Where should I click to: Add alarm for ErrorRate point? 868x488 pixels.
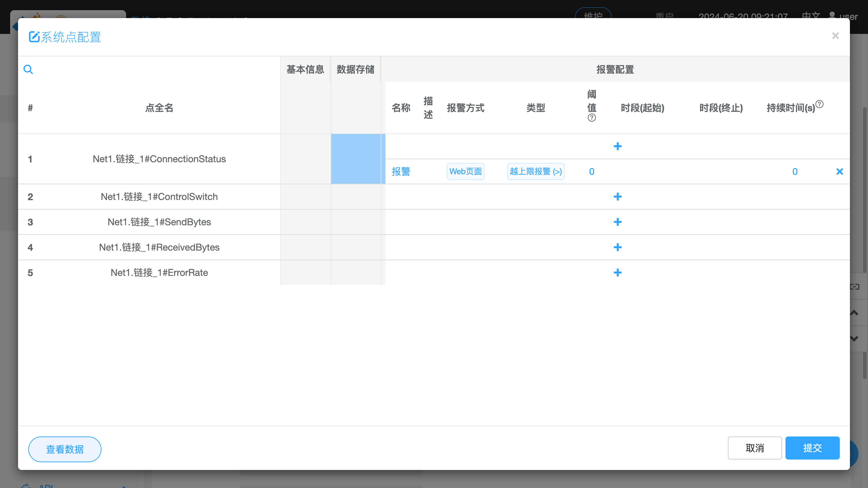[x=617, y=272]
